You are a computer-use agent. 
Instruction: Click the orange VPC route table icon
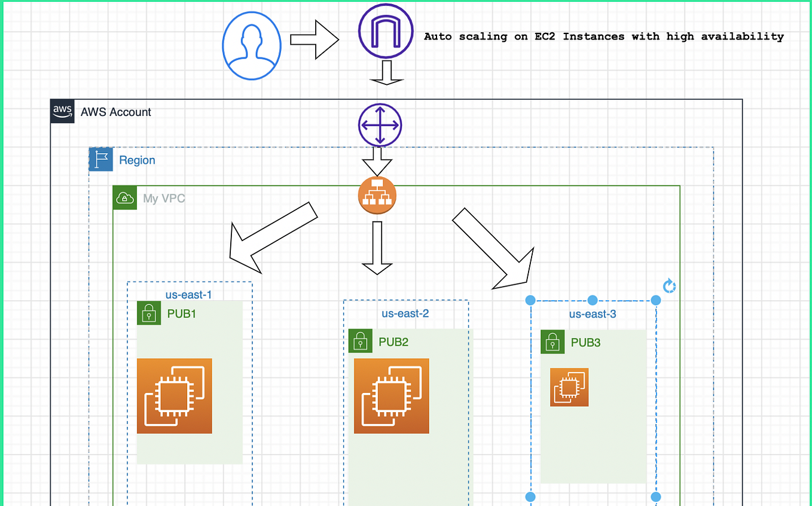coord(377,196)
